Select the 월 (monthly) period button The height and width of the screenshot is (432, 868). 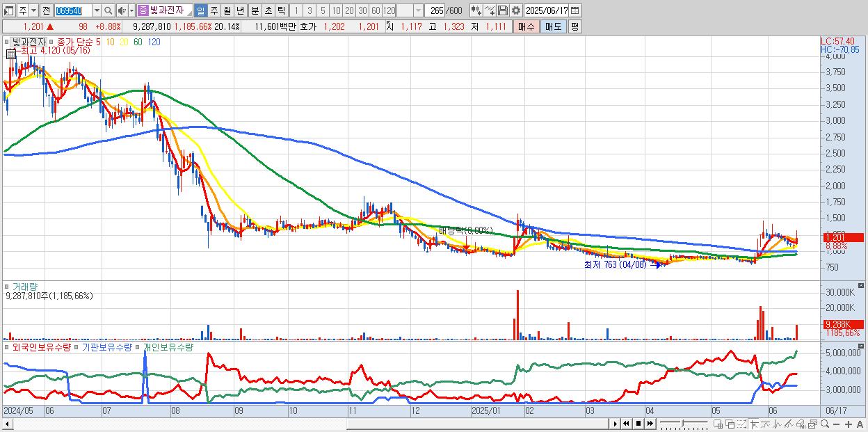227,10
